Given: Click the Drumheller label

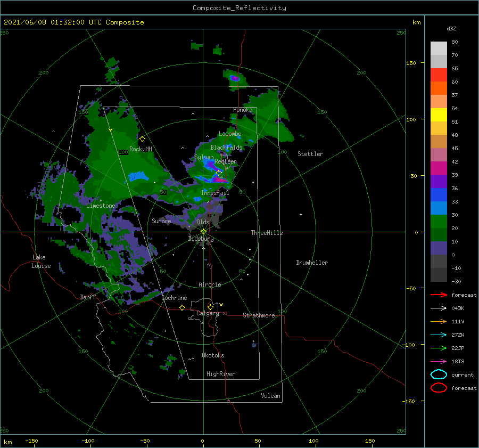Looking at the screenshot, I should pos(312,263).
